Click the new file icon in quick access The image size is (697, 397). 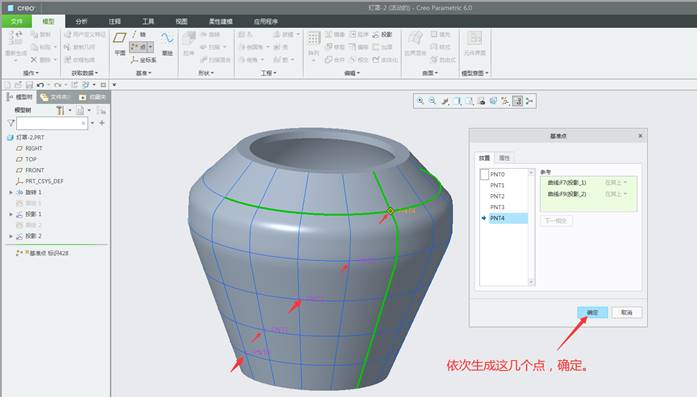click(x=7, y=84)
